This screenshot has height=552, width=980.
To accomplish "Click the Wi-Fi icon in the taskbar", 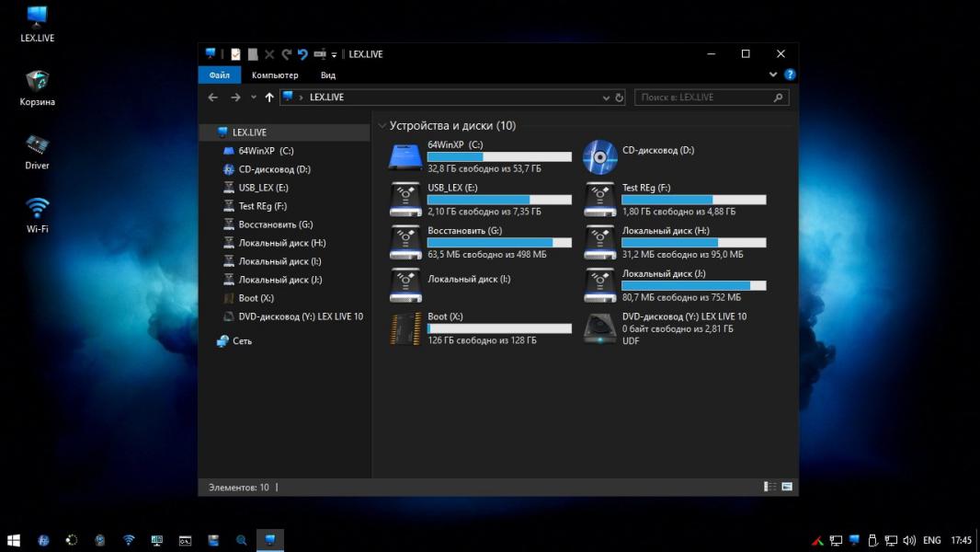I will [x=129, y=540].
